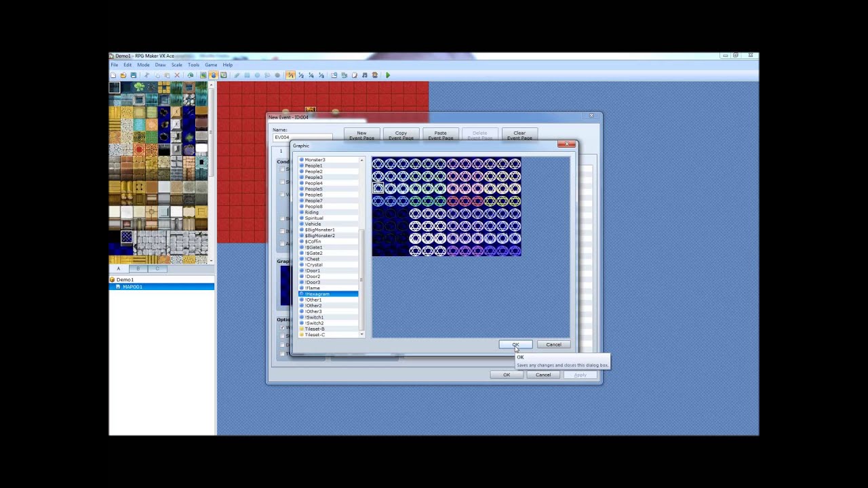
Task: Click the Clear Event Page button
Action: point(519,135)
